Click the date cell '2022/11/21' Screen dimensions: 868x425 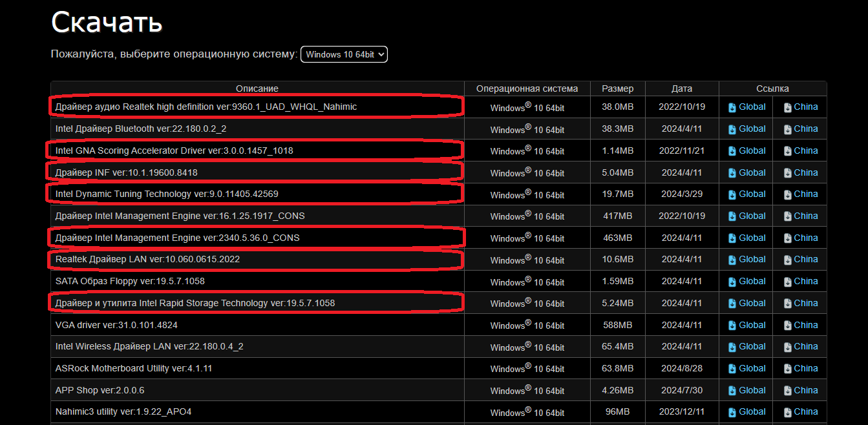pos(682,150)
